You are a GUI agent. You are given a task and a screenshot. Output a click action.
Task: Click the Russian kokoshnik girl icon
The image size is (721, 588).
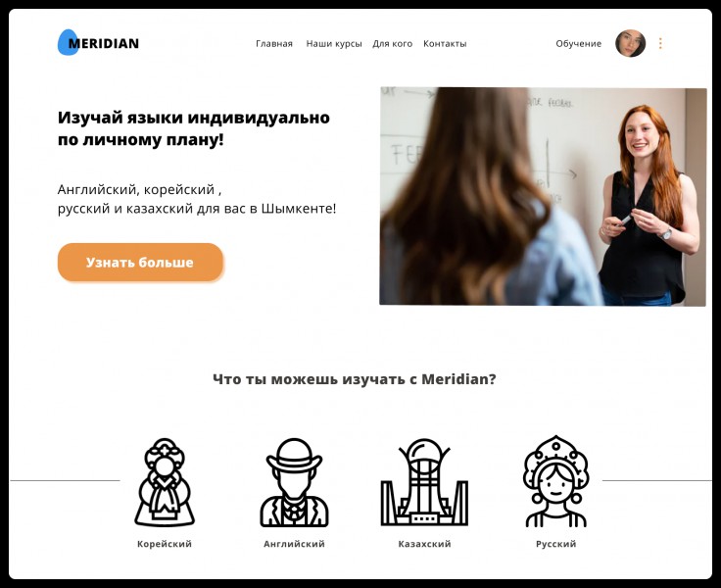(555, 481)
